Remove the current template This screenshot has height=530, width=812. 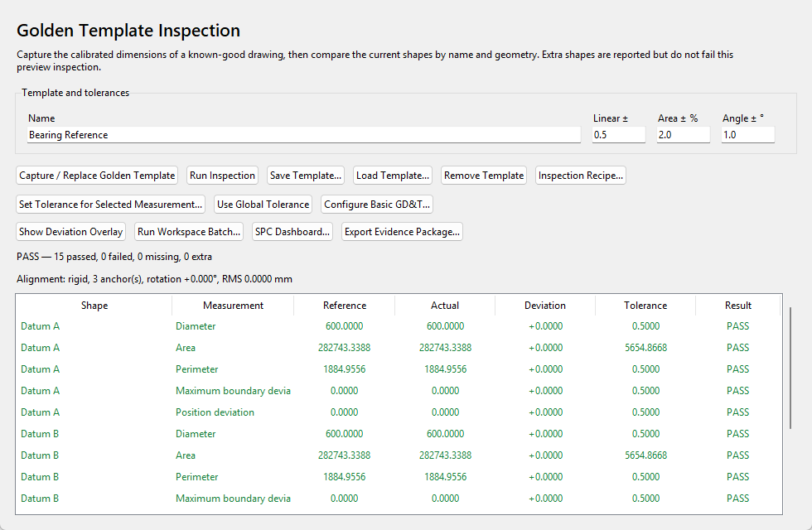tap(484, 176)
